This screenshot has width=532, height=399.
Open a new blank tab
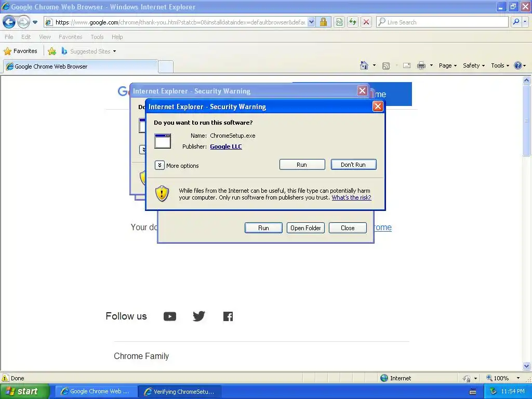166,66
